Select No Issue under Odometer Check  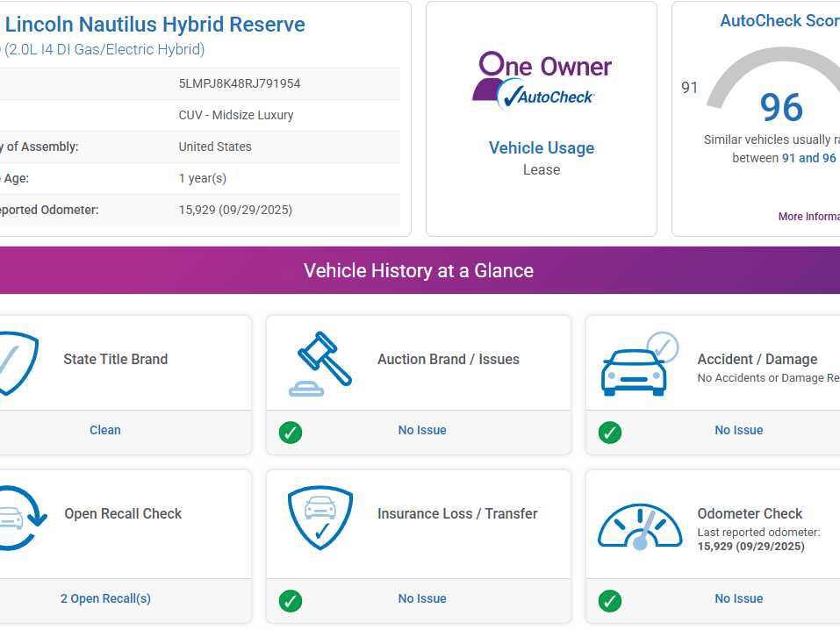point(738,598)
